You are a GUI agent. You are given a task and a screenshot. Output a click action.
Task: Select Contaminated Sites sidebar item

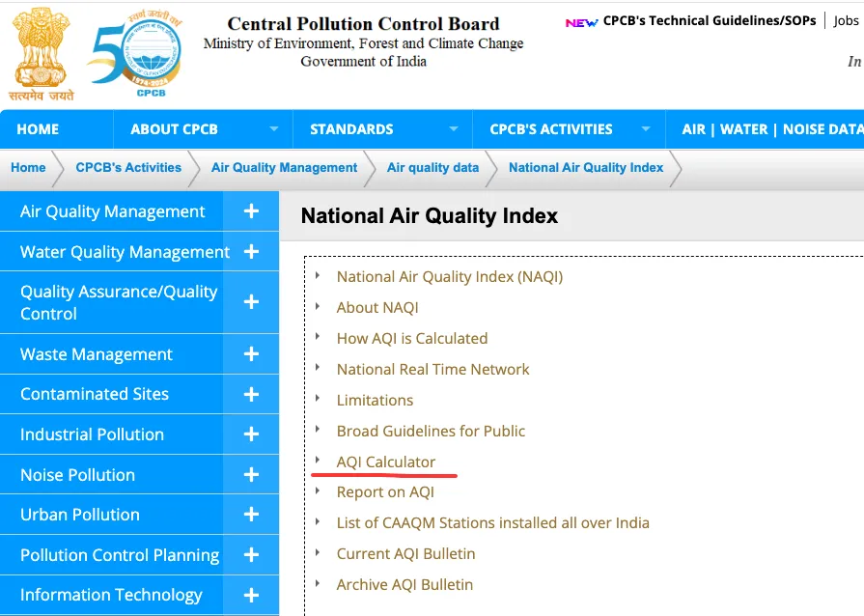pyautogui.click(x=95, y=394)
